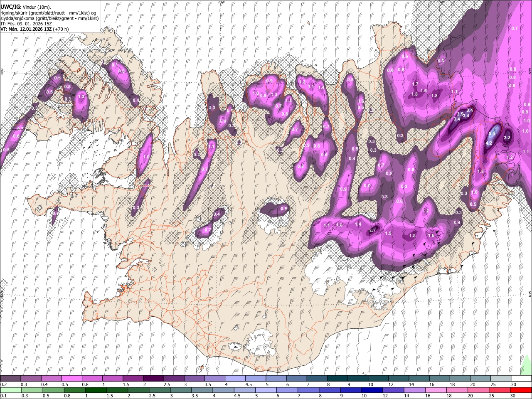The width and height of the screenshot is (532, 399).
Task: Click the 2.7 precipitation value on the map
Action: 372,230
